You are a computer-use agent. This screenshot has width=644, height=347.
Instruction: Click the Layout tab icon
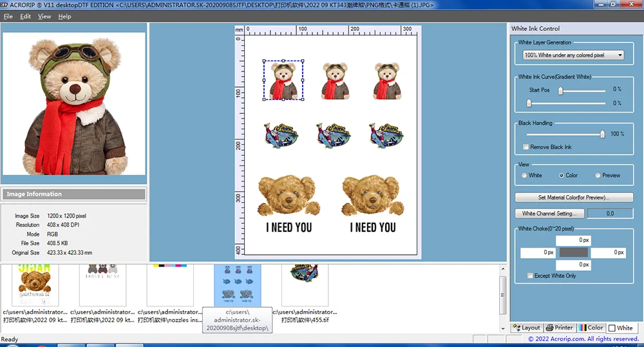coord(516,328)
